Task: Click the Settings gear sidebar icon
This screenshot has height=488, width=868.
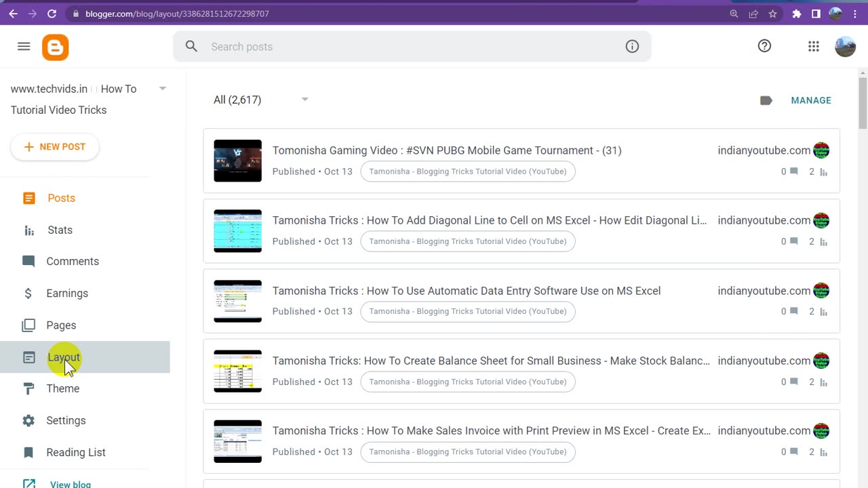Action: (28, 420)
